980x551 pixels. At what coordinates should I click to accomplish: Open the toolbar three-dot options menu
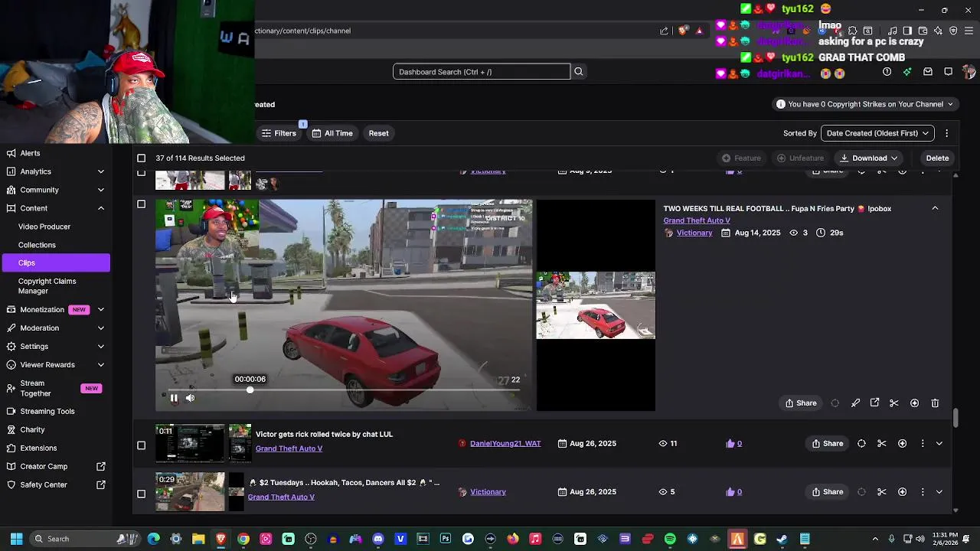pyautogui.click(x=947, y=133)
